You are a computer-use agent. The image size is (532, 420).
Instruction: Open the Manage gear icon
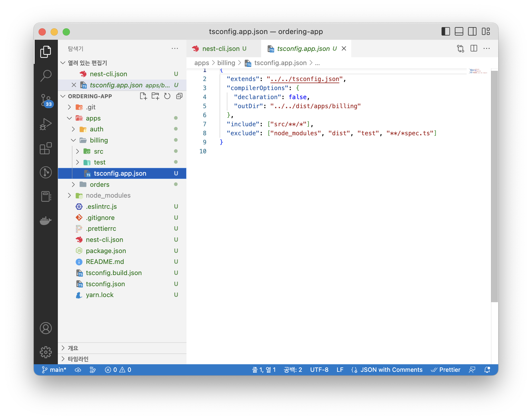click(x=46, y=352)
